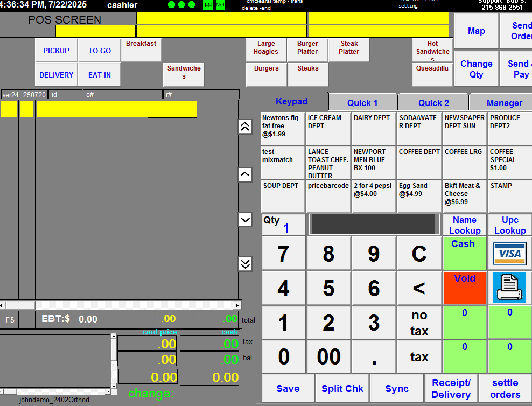532x406 pixels.
Task: Open the Breakfast menu category
Action: point(141,50)
